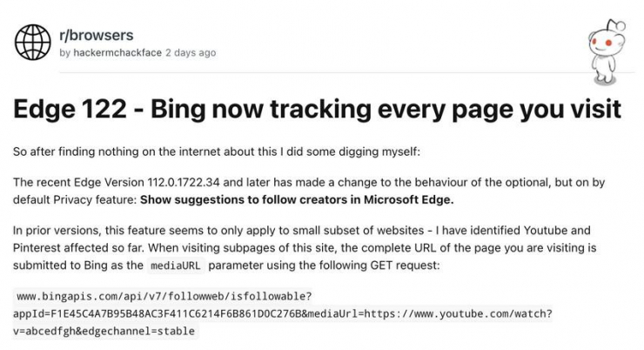This screenshot has width=644, height=350.
Task: Click "default Privacy feature:" text
Action: [75, 200]
